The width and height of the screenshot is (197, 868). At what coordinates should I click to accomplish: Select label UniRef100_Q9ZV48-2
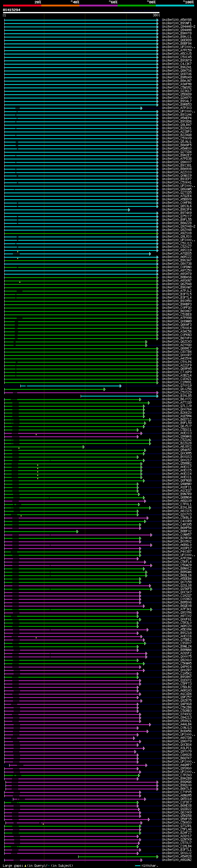pos(179,226)
